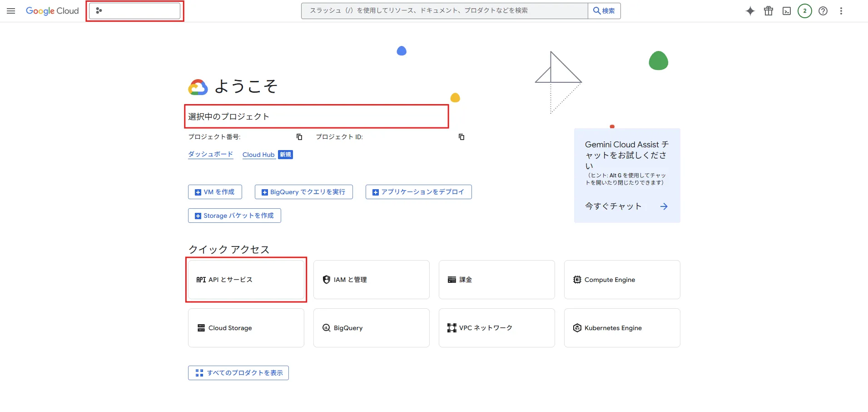The image size is (868, 412).
Task: Click アプリケーションをデプロイ button
Action: [x=419, y=192]
